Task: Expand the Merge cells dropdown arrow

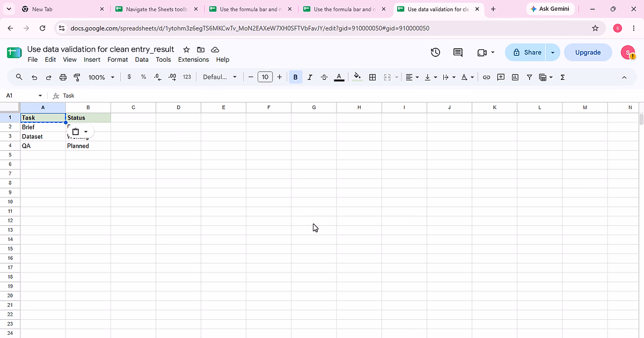Action: [x=397, y=77]
